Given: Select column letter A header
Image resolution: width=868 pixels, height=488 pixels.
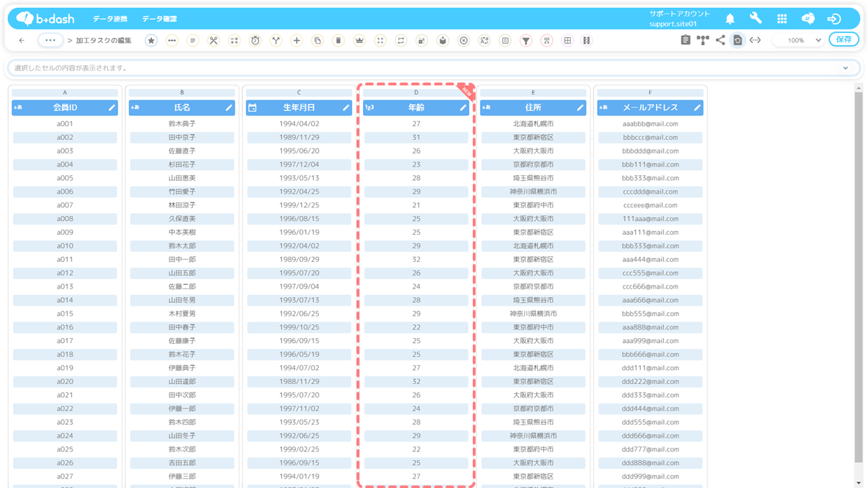Looking at the screenshot, I should pos(65,93).
